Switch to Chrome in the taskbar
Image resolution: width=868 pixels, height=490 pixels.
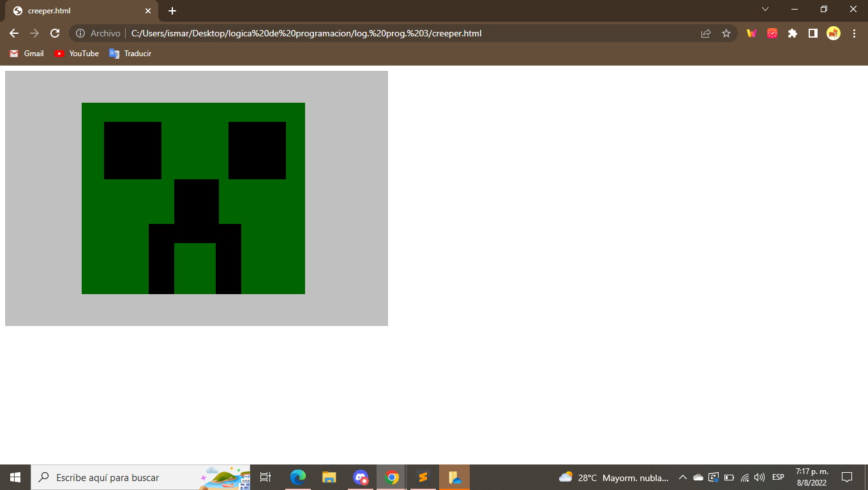coord(392,477)
